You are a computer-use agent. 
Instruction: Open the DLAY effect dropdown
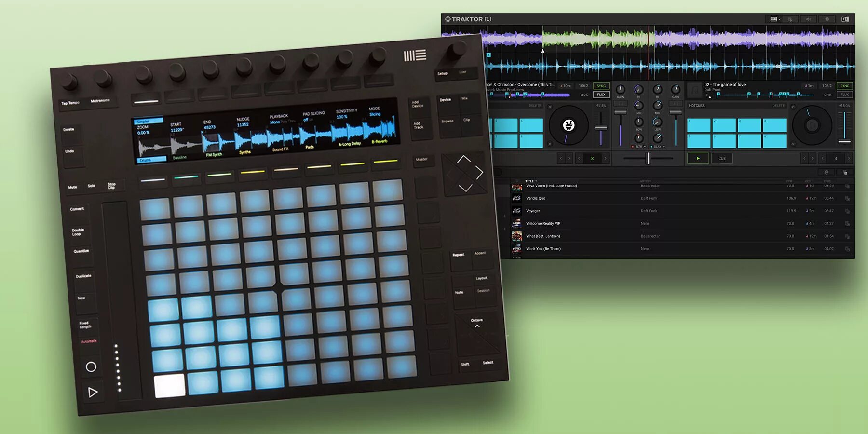click(664, 147)
